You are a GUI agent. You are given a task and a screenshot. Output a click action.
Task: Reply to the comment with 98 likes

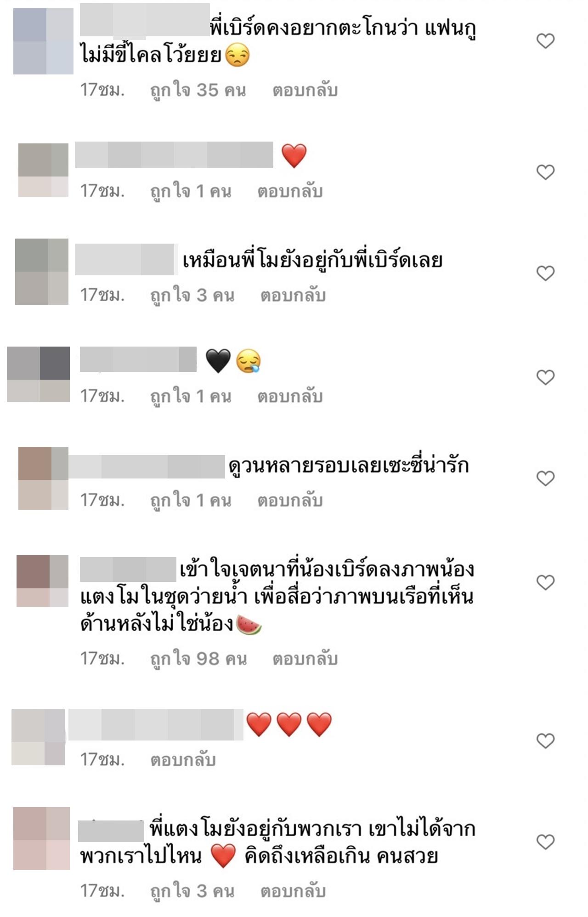[305, 659]
